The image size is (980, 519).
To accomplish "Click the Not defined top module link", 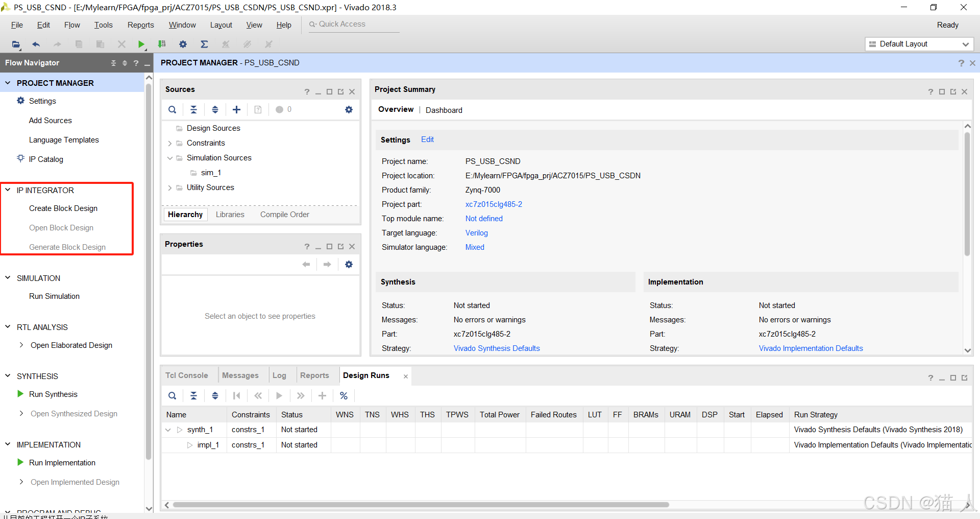I will pyautogui.click(x=484, y=219).
